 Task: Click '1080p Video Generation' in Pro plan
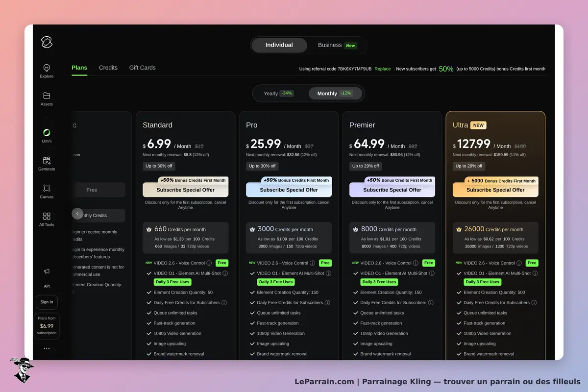[x=281, y=333]
